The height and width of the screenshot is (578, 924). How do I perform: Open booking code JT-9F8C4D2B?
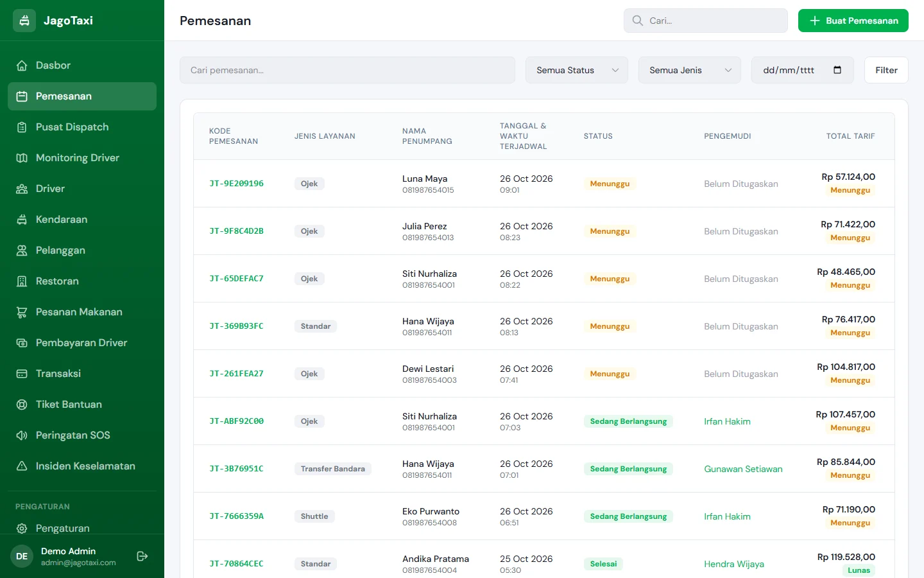coord(236,231)
